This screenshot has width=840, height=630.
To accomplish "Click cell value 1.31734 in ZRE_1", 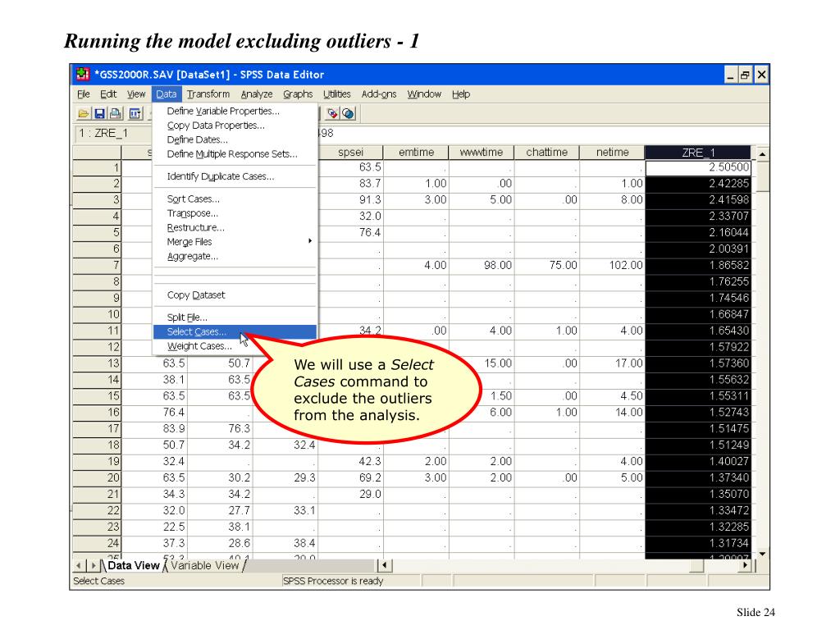I will click(698, 543).
